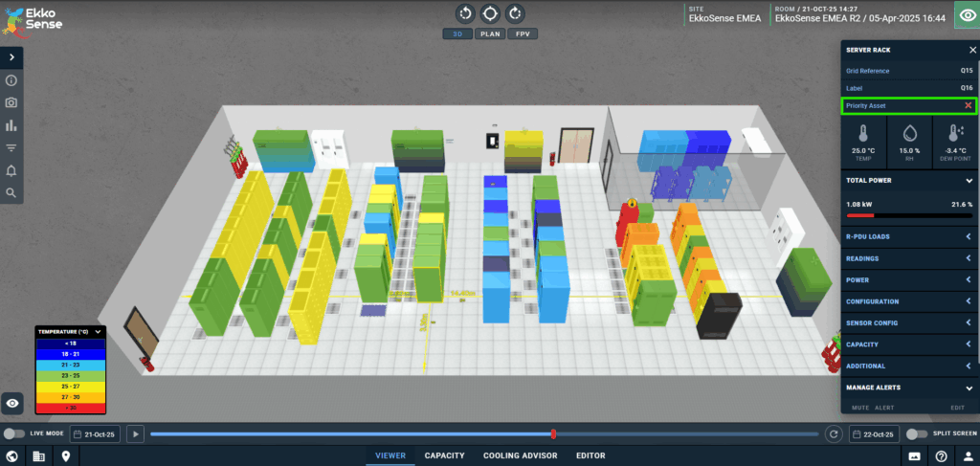Rotate the view counterclockwise
Image resolution: width=980 pixels, height=466 pixels.
pos(466,13)
